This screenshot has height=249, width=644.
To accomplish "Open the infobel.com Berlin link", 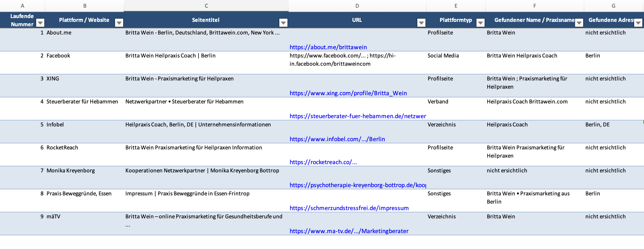I will [337, 139].
